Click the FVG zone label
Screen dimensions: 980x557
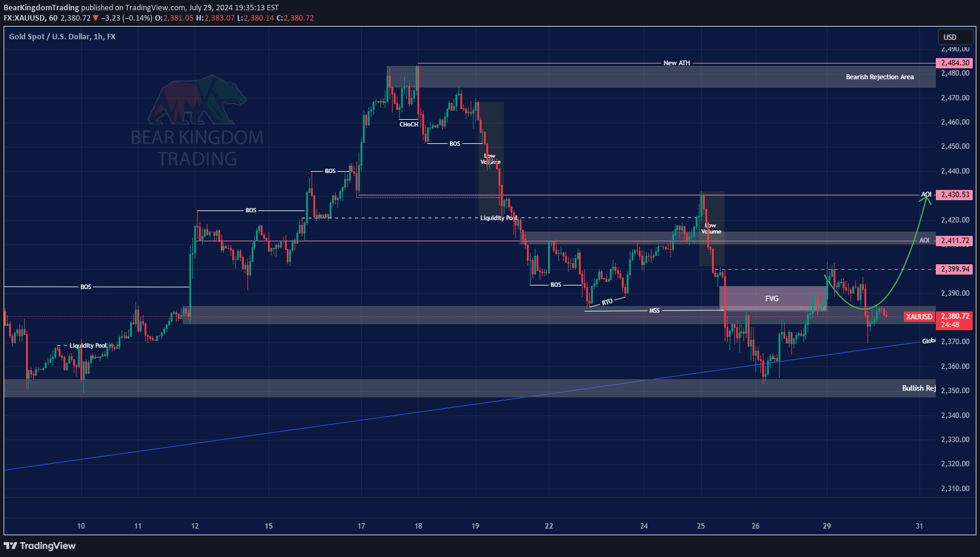772,299
